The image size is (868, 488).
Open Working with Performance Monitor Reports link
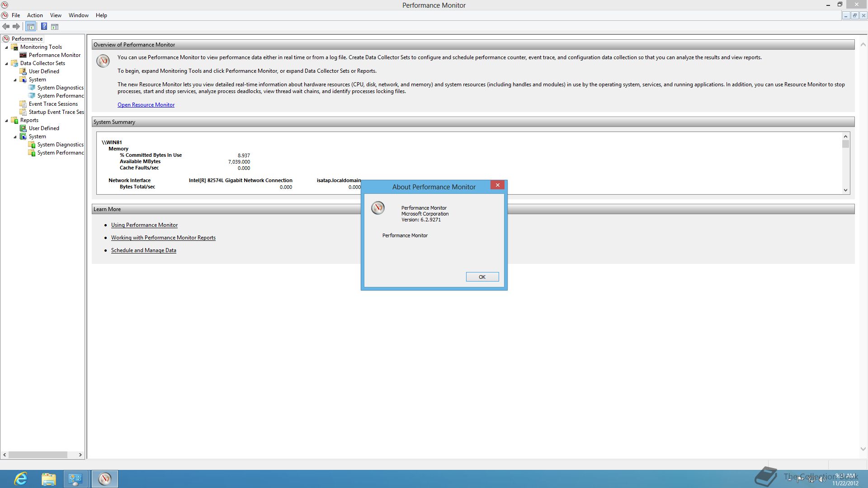point(163,238)
